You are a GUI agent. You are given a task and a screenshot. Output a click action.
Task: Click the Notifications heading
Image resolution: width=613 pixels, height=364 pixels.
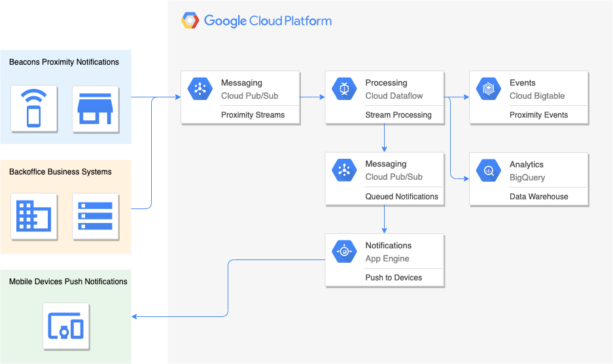click(388, 246)
